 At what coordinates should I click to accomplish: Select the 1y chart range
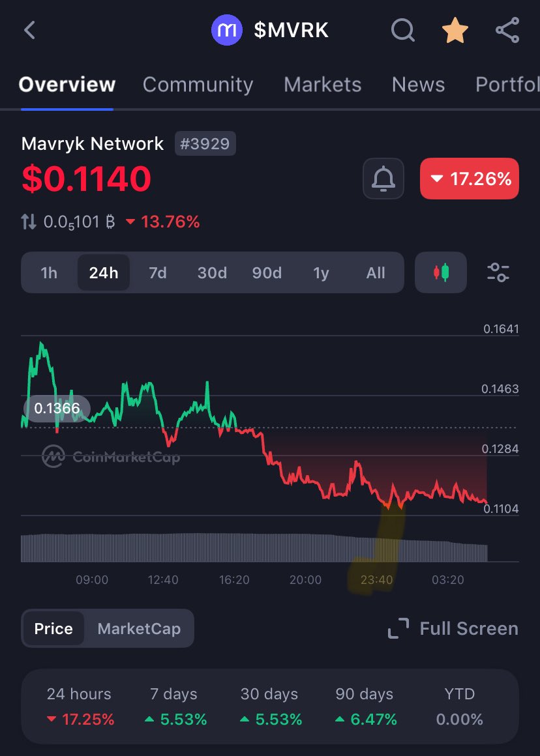[321, 273]
